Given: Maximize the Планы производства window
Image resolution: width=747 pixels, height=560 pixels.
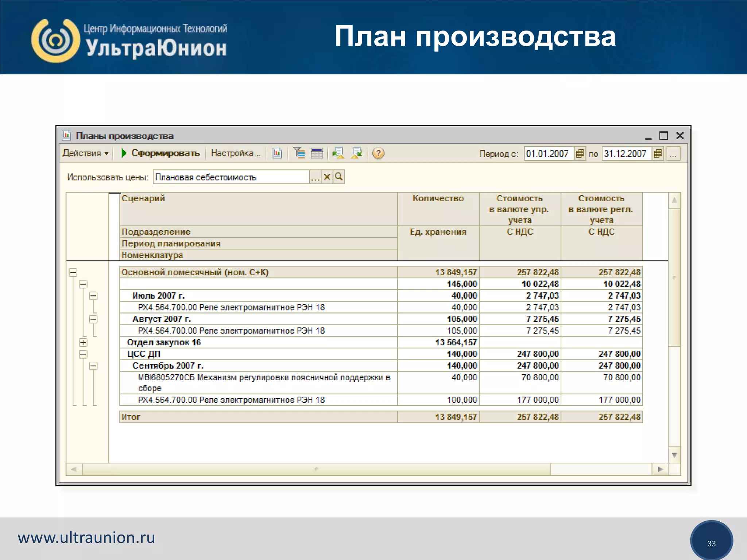Looking at the screenshot, I should (x=663, y=136).
